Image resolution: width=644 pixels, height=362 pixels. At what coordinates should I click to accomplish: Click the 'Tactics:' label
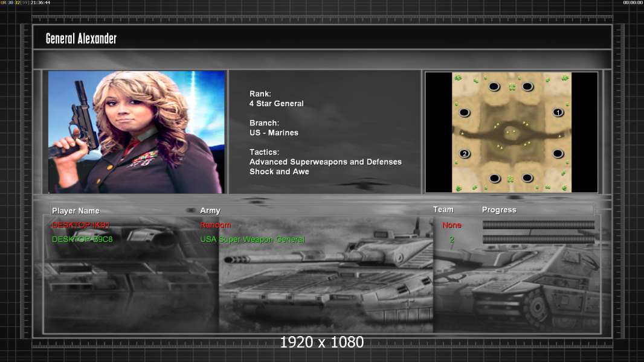tap(264, 152)
